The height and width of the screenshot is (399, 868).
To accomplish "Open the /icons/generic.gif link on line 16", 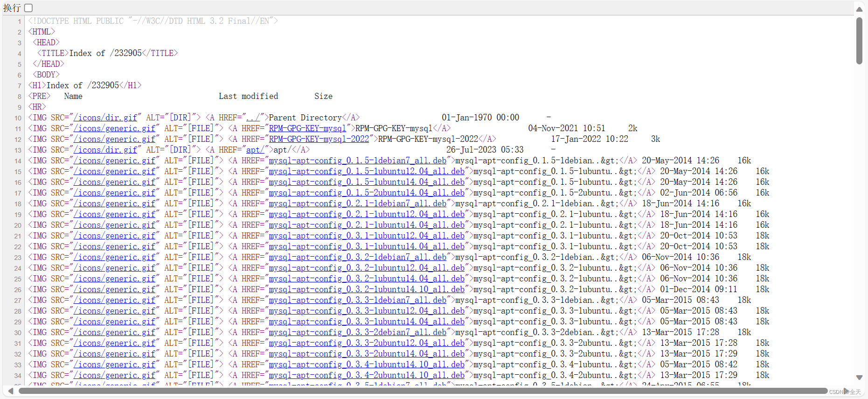I will (115, 182).
